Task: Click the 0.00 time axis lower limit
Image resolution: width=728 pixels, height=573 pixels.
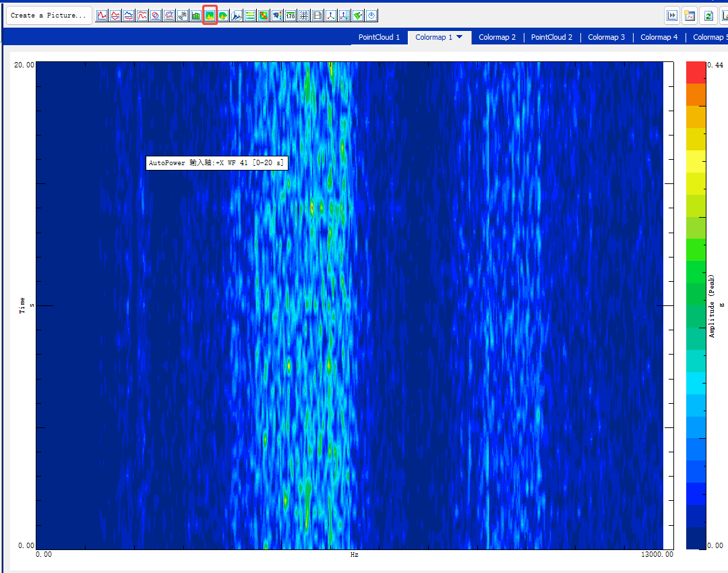Action: tap(26, 545)
